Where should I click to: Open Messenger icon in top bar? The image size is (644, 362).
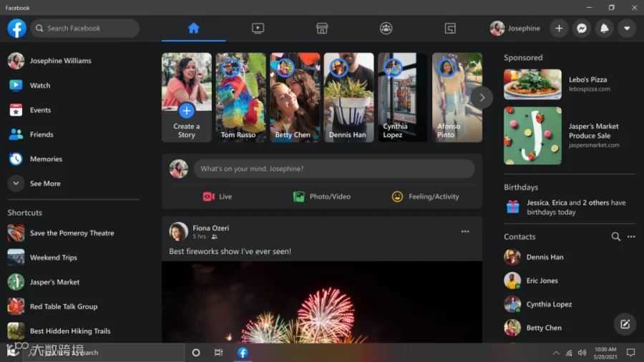pyautogui.click(x=582, y=29)
